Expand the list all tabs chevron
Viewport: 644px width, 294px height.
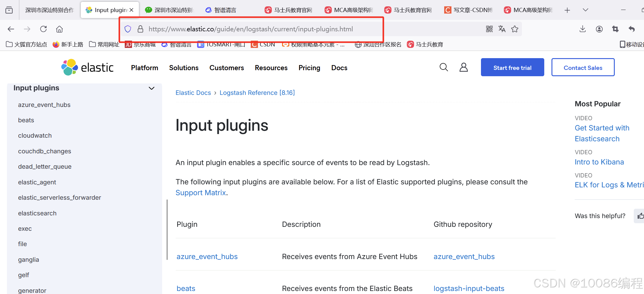coord(586,10)
